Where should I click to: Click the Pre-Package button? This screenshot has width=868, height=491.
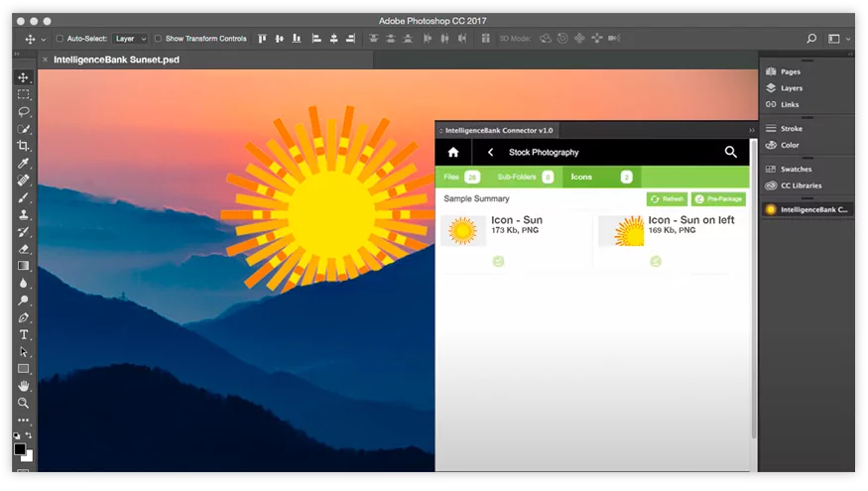[718, 199]
